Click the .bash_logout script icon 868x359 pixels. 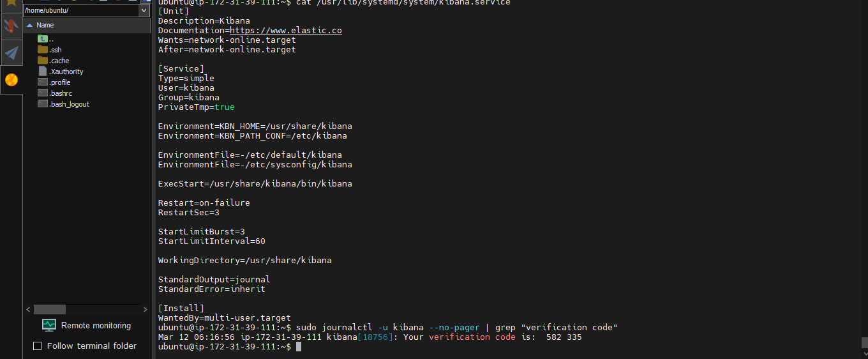click(43, 103)
